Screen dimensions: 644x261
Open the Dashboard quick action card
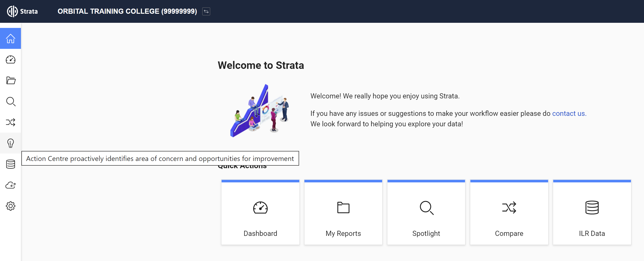tap(260, 212)
